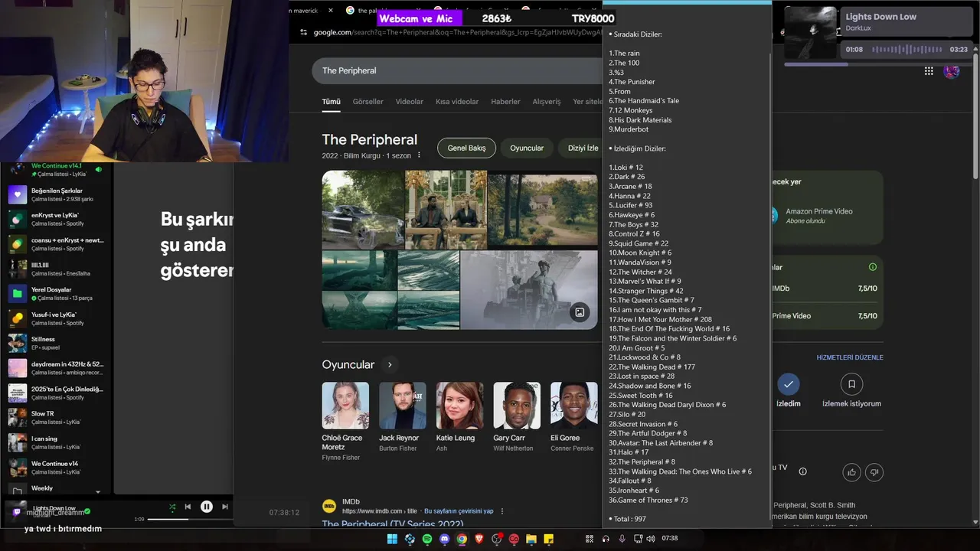
Task: Click the Genel Bakış chip
Action: 467,148
